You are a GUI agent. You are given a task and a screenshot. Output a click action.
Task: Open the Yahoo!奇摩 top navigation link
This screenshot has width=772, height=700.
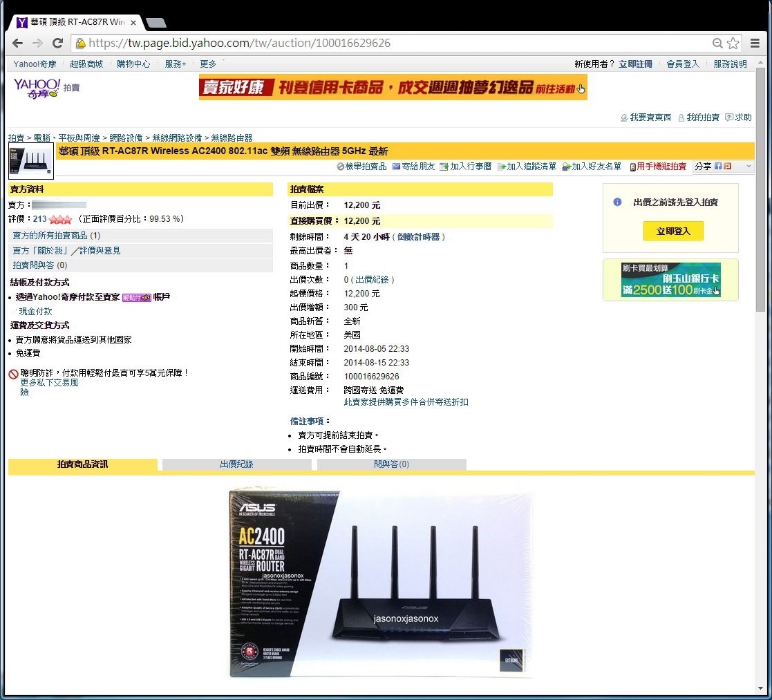pos(35,64)
